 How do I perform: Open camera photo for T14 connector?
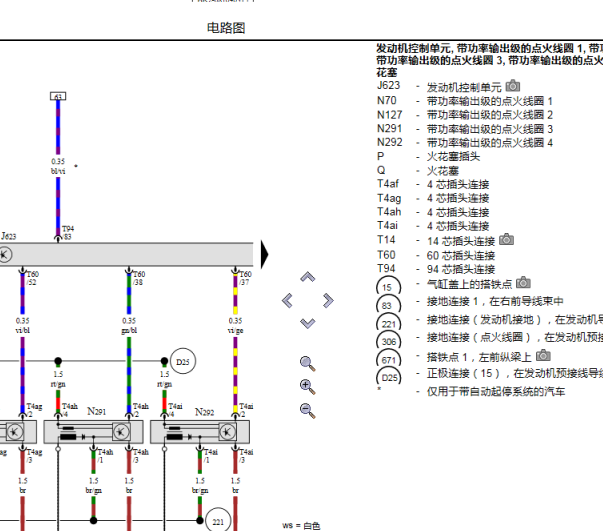tap(506, 240)
